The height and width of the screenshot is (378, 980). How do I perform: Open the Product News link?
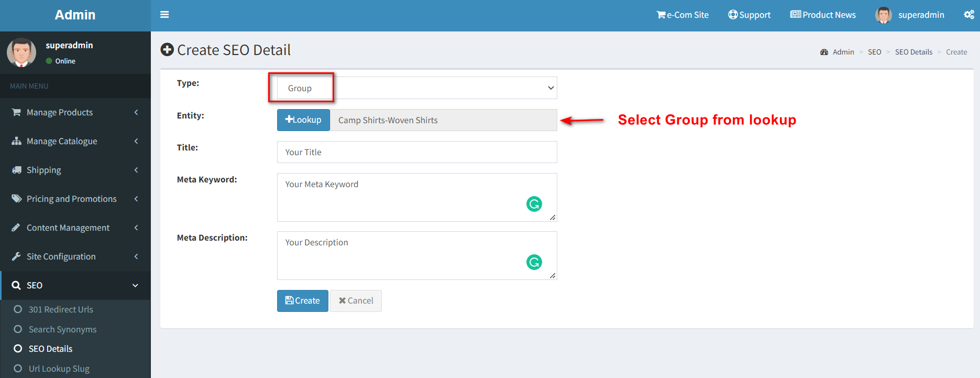(x=823, y=15)
